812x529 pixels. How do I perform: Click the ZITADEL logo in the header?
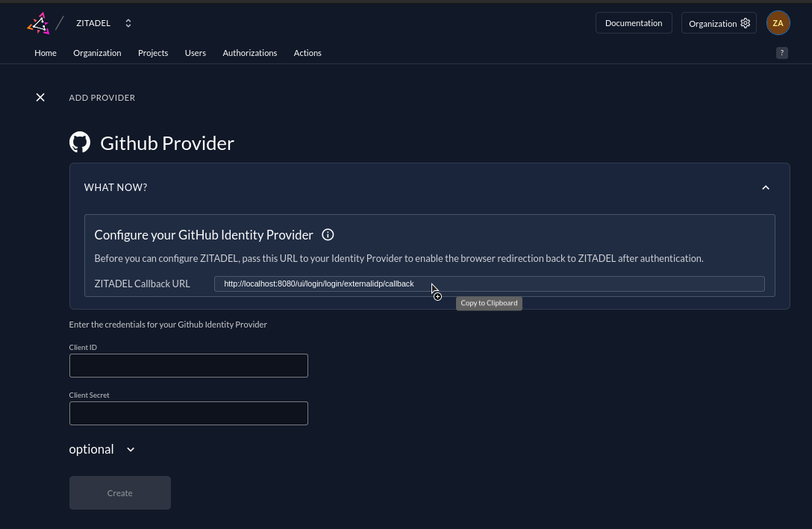[x=37, y=22]
